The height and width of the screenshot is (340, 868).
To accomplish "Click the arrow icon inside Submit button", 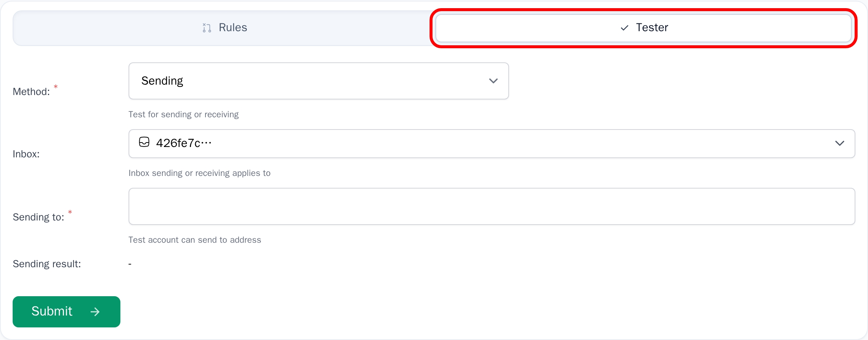I will [x=95, y=312].
